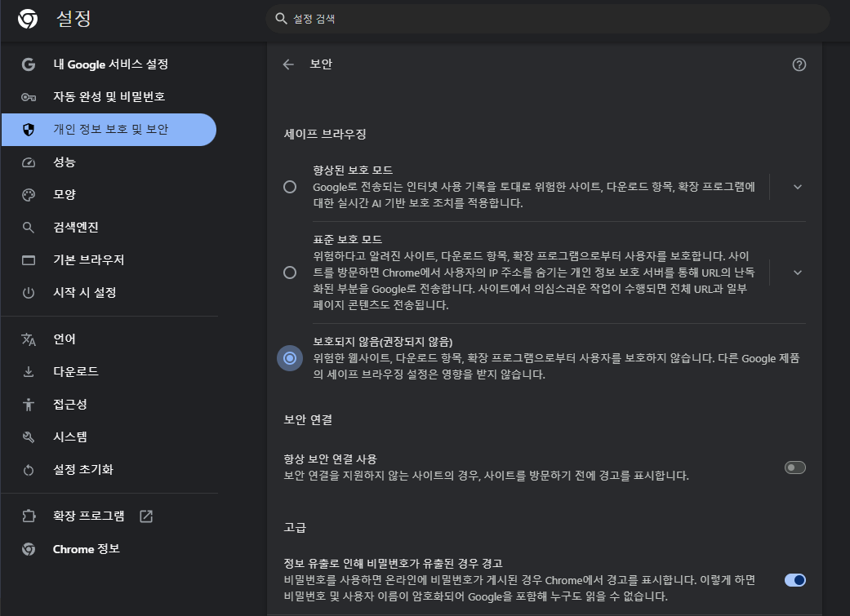The image size is (850, 616).
Task: Expand the 향상된 보호 모드 details chevron
Action: pos(798,187)
